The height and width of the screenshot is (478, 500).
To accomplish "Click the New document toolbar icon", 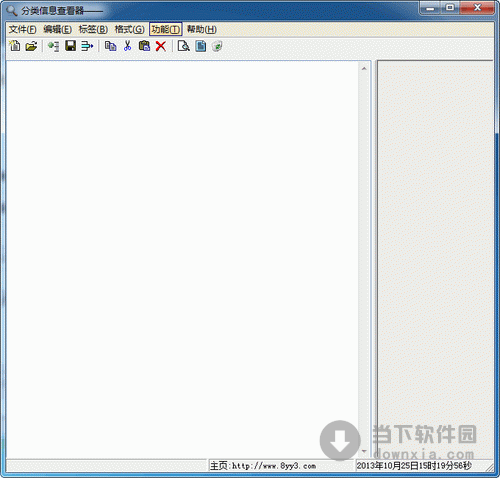I will pos(15,46).
